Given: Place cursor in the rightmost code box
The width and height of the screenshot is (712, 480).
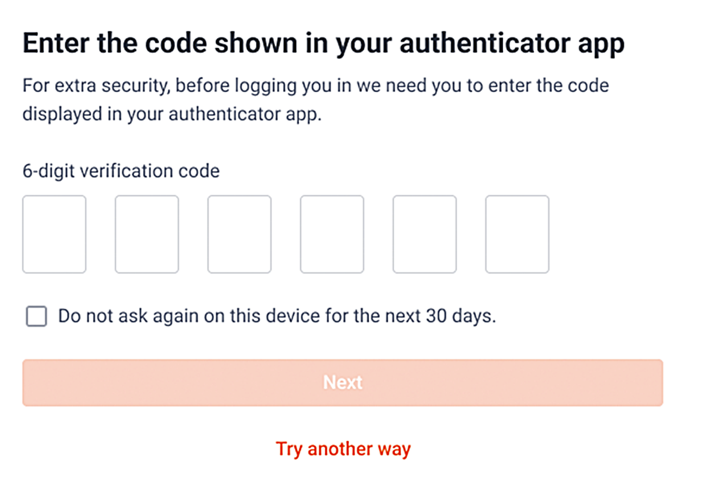Looking at the screenshot, I should pyautogui.click(x=517, y=234).
